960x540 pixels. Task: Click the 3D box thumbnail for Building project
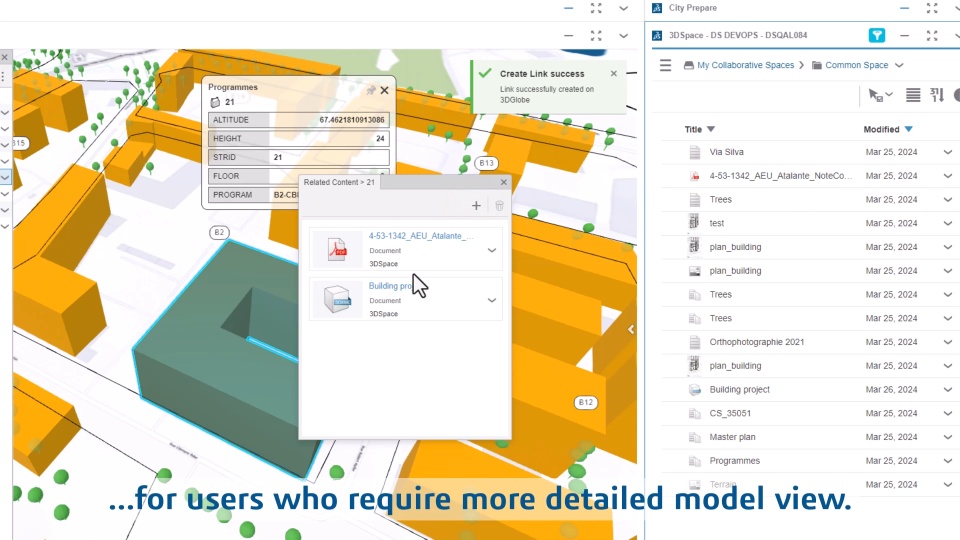click(337, 299)
